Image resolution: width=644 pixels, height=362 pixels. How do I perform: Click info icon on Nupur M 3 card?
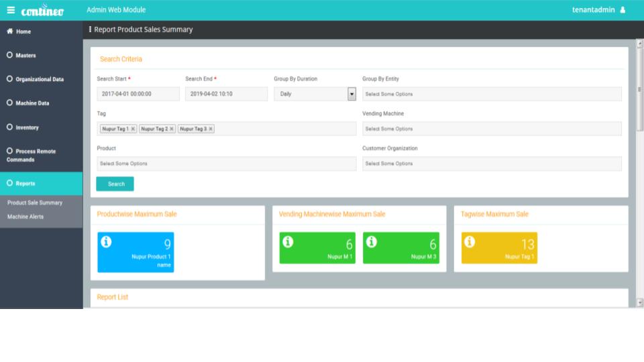pos(371,242)
